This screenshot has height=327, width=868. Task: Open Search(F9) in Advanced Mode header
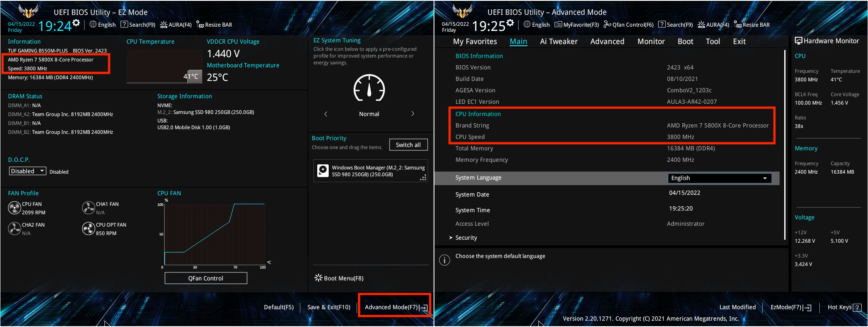[676, 25]
